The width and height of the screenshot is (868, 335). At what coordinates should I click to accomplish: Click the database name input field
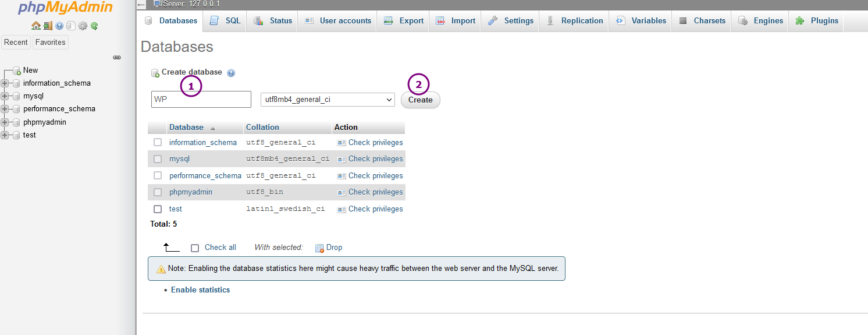click(x=201, y=100)
